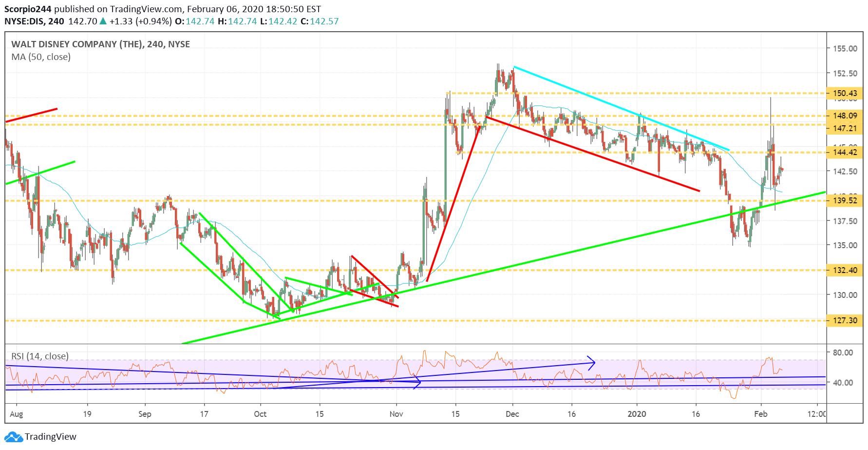Click the RSI 80.00 axis tick
The width and height of the screenshot is (868, 450).
[x=843, y=352]
